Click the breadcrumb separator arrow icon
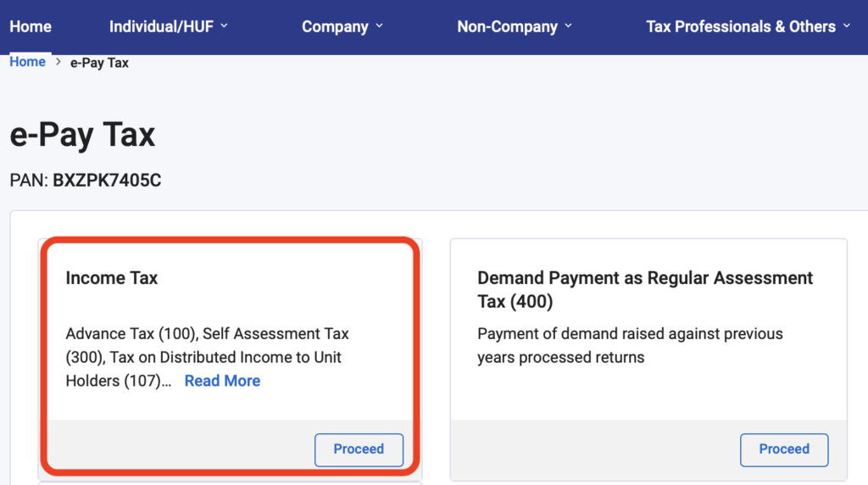 [58, 62]
